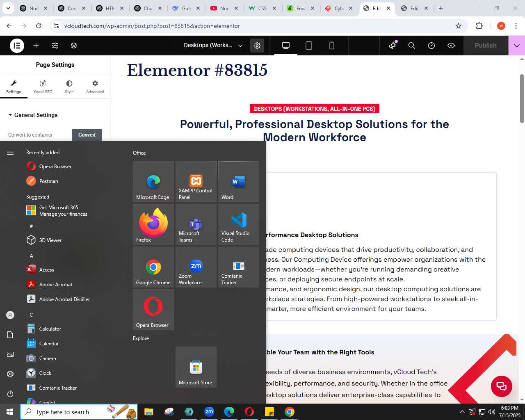Switch to the Envato browser tab

click(x=301, y=8)
